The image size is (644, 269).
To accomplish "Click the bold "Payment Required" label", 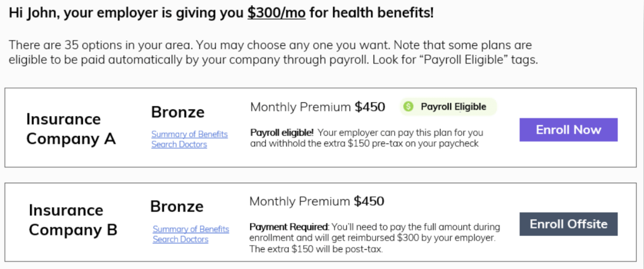I will (289, 227).
